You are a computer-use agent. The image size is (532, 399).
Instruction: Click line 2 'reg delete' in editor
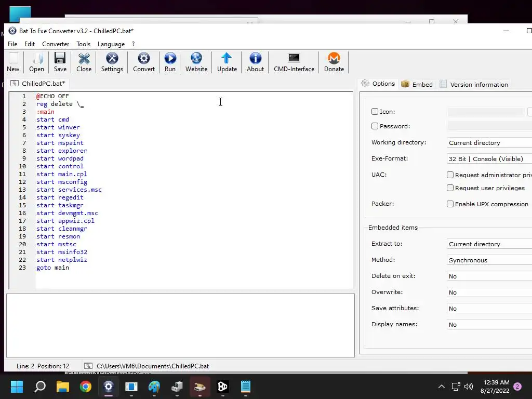coord(60,104)
